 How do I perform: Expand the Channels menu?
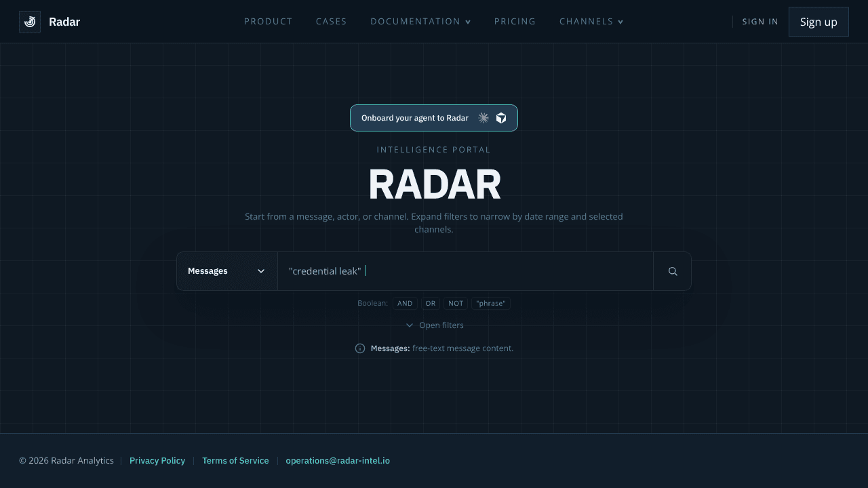pos(591,22)
